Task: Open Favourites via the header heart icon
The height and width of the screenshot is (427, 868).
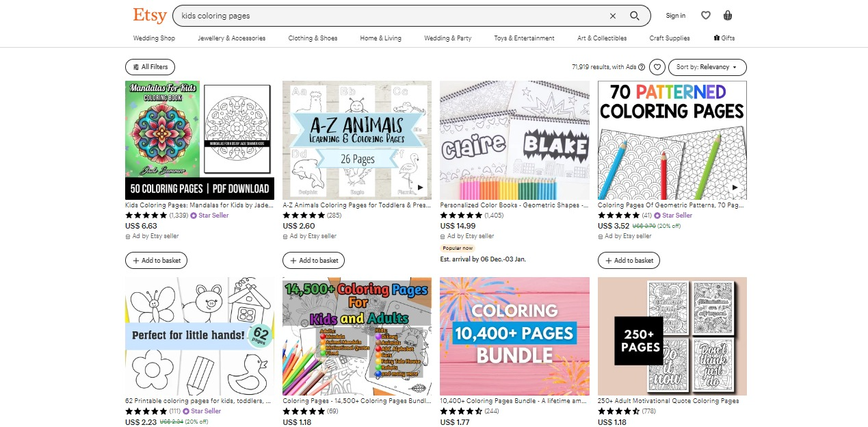Action: click(x=706, y=16)
